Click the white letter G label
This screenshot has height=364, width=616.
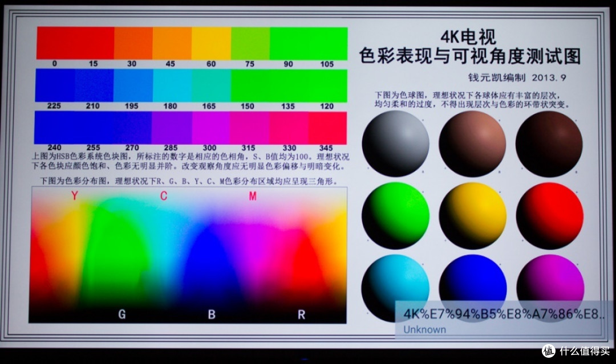tap(122, 314)
